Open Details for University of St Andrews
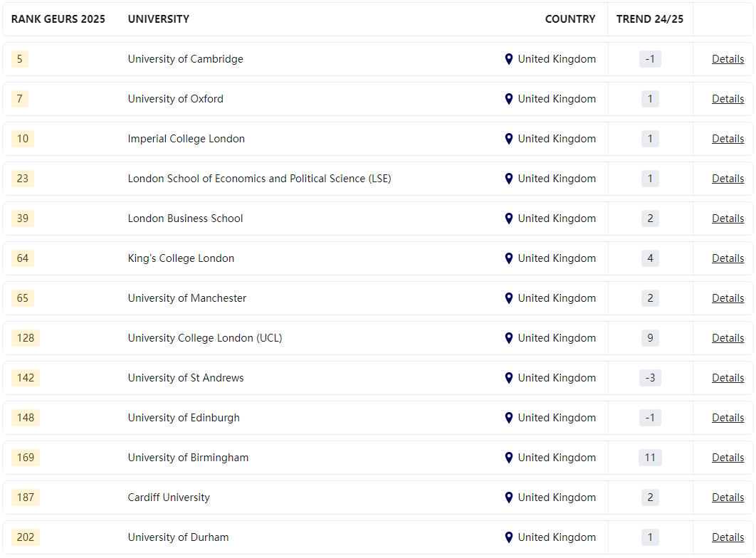The image size is (756, 558). 728,378
